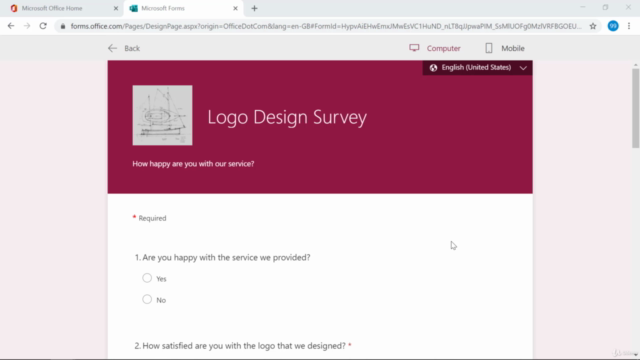This screenshot has height=360, width=640.
Task: Open the Chrome three-dot menu
Action: point(629,26)
